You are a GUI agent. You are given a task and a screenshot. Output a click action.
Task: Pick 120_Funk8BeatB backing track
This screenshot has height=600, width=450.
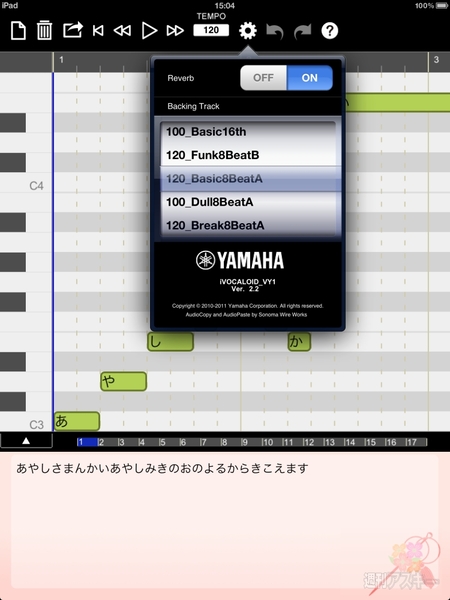(x=248, y=155)
